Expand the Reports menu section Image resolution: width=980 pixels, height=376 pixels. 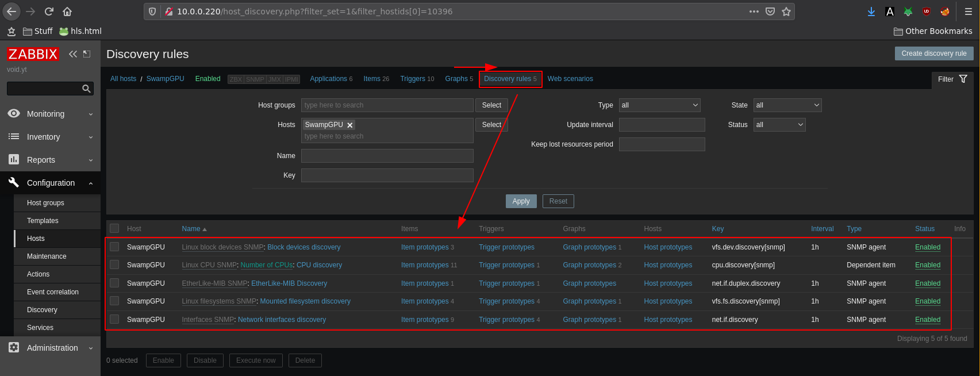[50, 160]
